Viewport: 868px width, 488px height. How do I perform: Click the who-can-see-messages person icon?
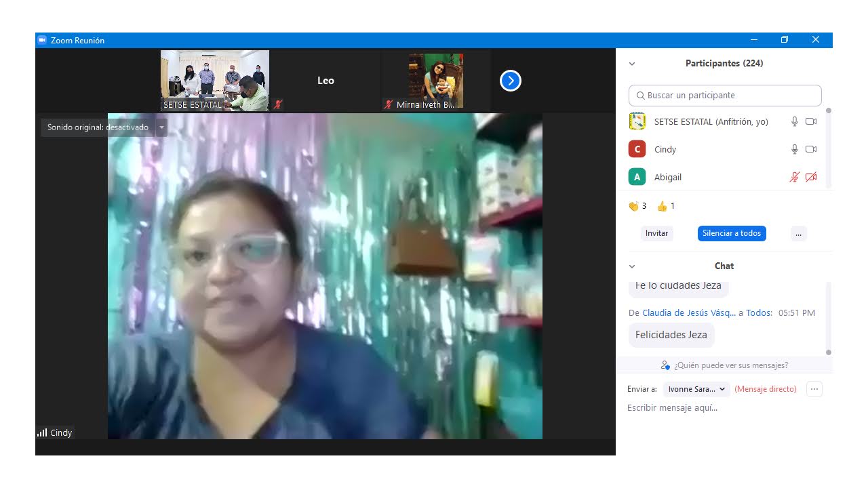(x=665, y=365)
